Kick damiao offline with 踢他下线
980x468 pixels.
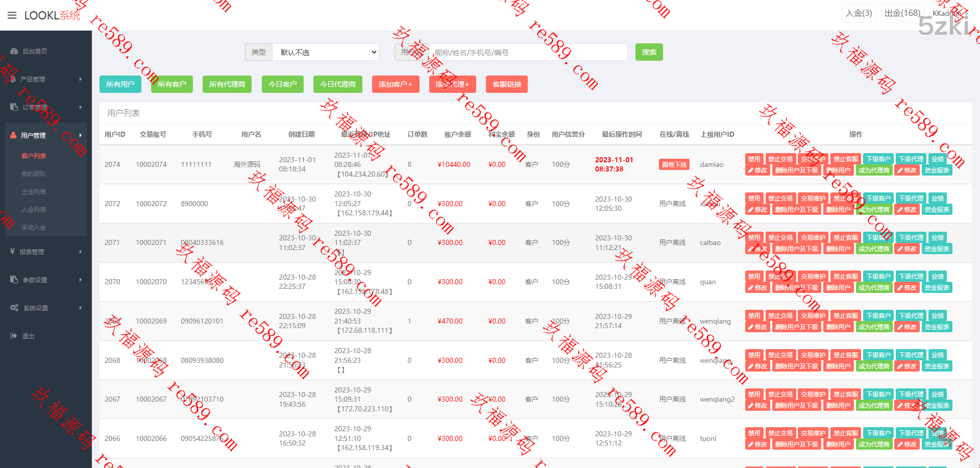674,164
